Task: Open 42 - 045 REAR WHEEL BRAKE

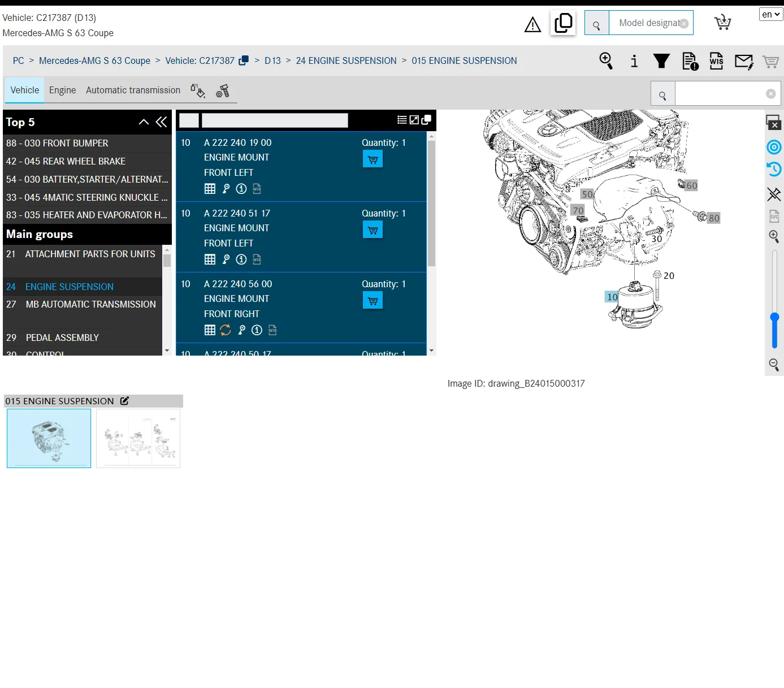Action: click(x=87, y=161)
